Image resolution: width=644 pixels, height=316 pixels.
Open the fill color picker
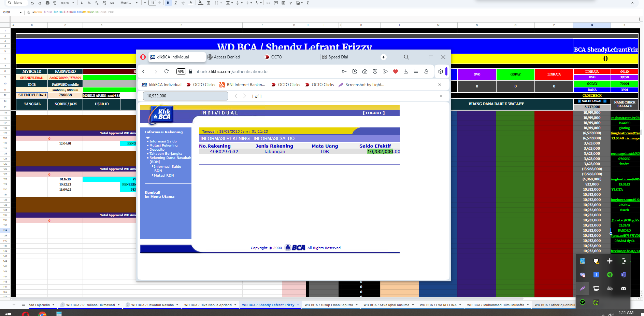201,3
